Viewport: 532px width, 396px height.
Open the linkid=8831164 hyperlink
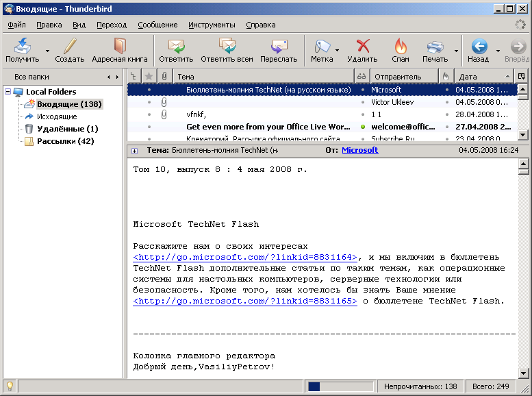tap(245, 257)
